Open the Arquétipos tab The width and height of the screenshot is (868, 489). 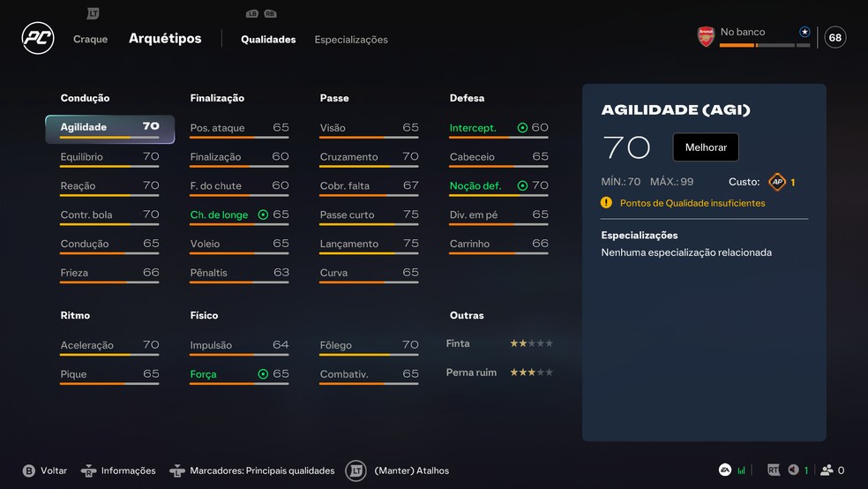[165, 38]
